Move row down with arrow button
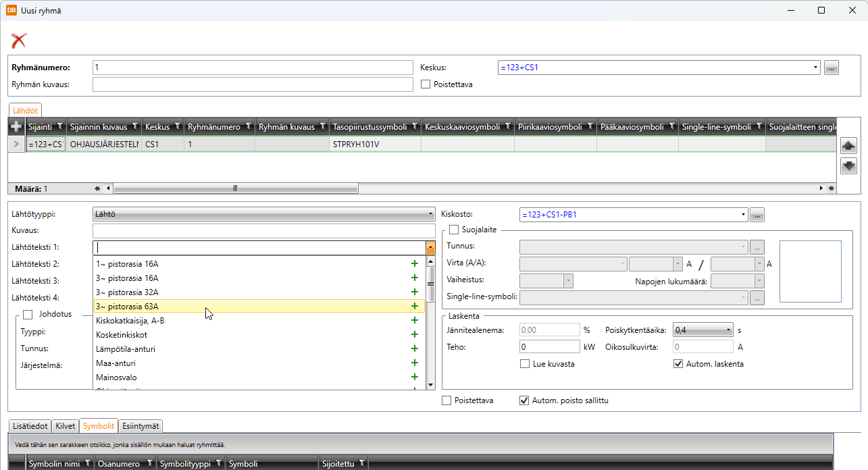The width and height of the screenshot is (868, 470). pos(848,165)
